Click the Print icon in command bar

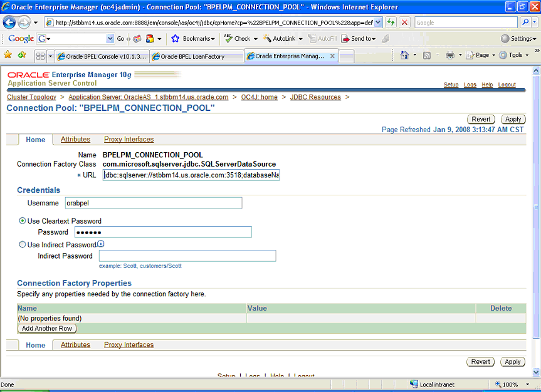[x=450, y=55]
